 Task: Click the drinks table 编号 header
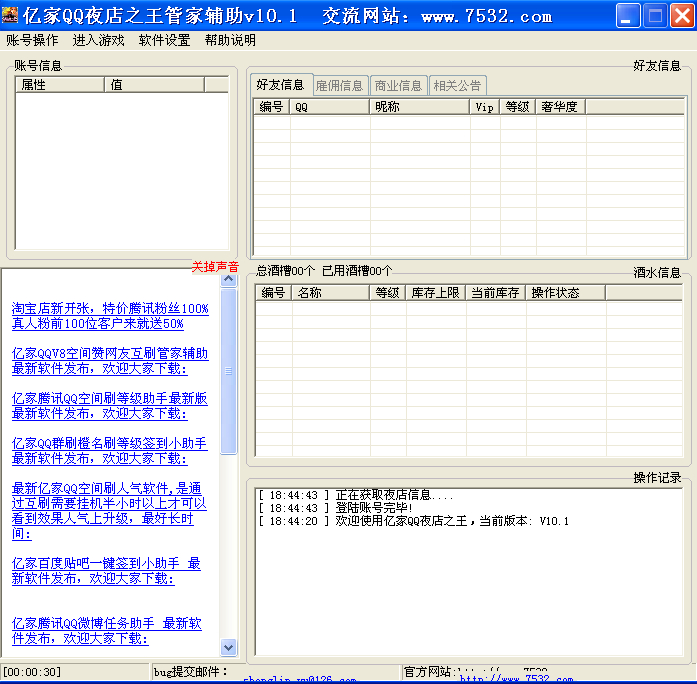273,292
